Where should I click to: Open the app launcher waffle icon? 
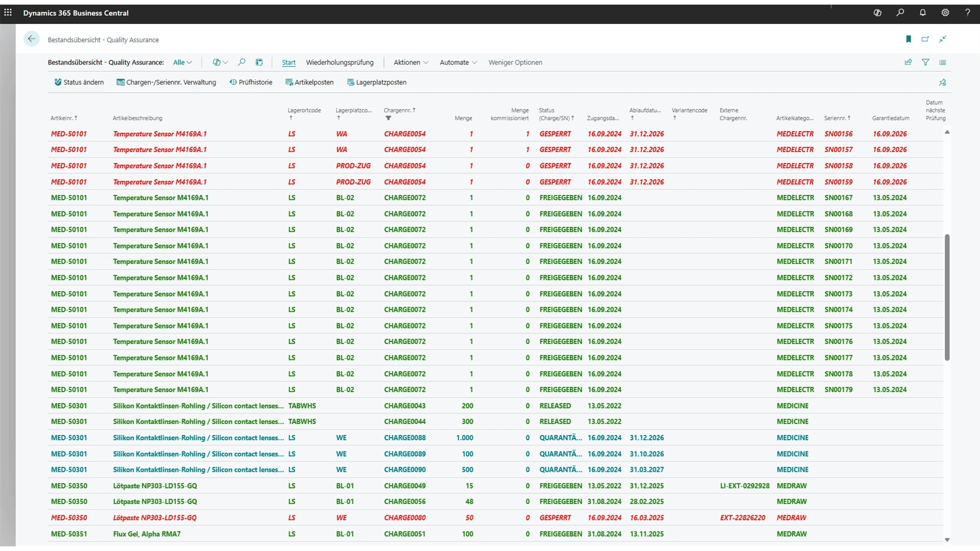pyautogui.click(x=8, y=13)
